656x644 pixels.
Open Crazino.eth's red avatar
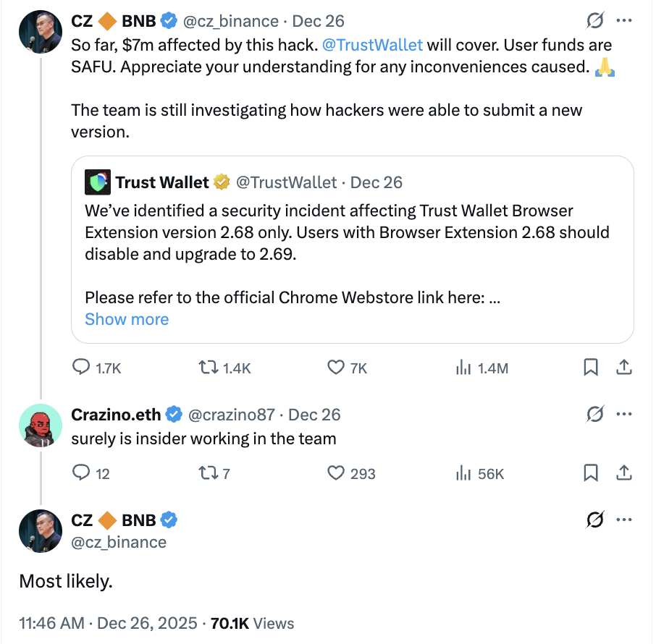pos(40,426)
